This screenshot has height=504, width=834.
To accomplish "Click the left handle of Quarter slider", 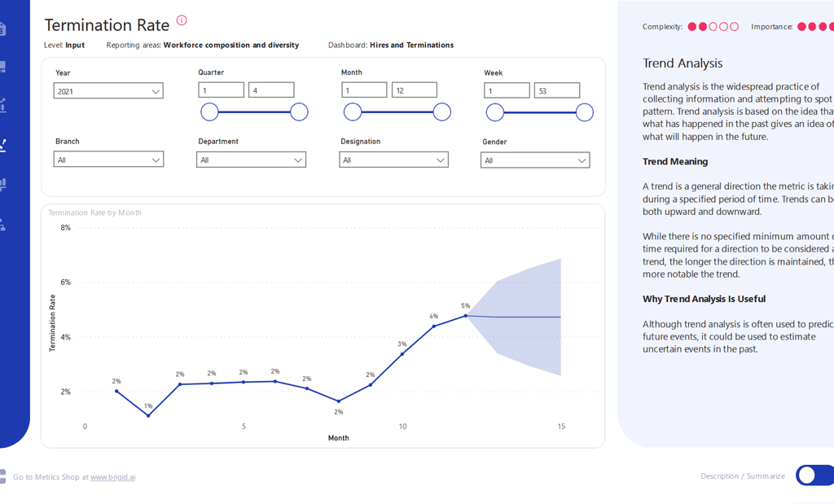I will click(209, 112).
